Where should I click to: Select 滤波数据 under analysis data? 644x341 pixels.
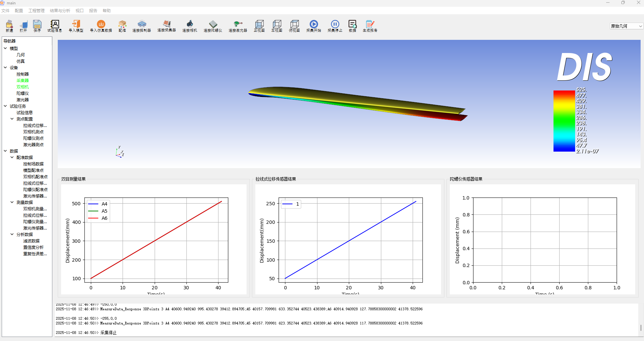click(x=31, y=241)
